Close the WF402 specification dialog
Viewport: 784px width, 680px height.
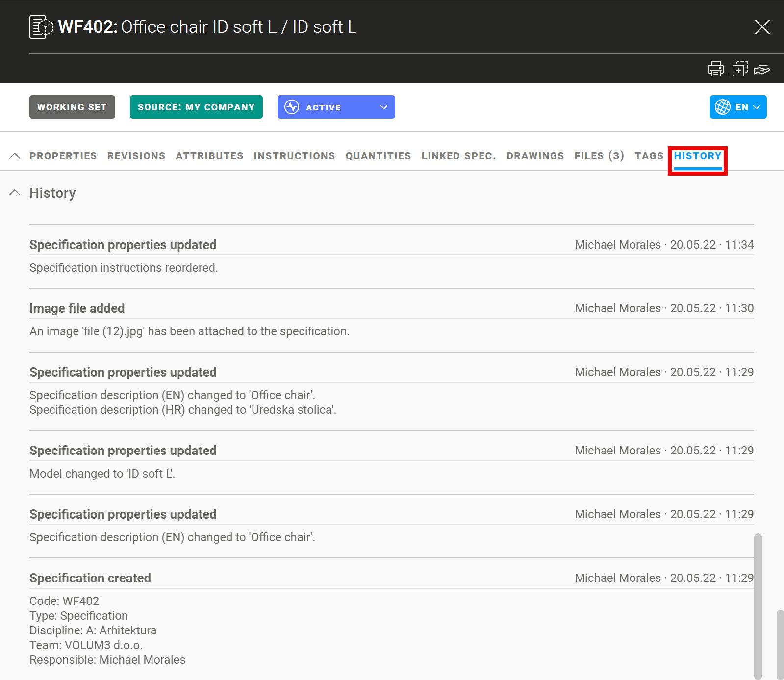click(762, 27)
